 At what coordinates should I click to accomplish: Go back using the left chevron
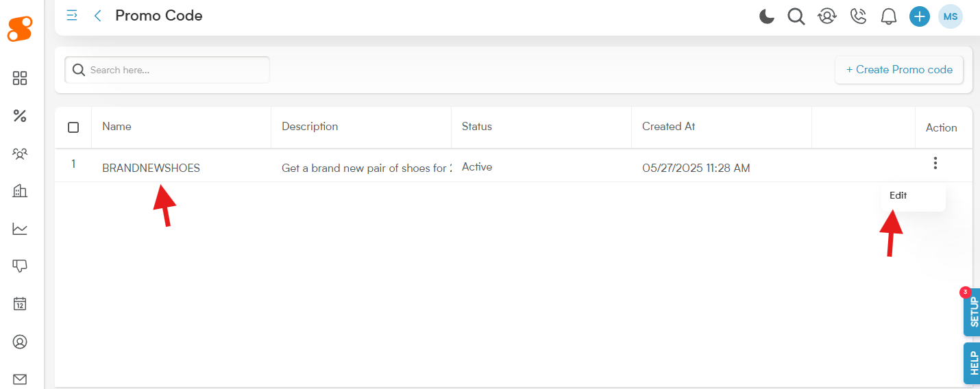point(97,16)
